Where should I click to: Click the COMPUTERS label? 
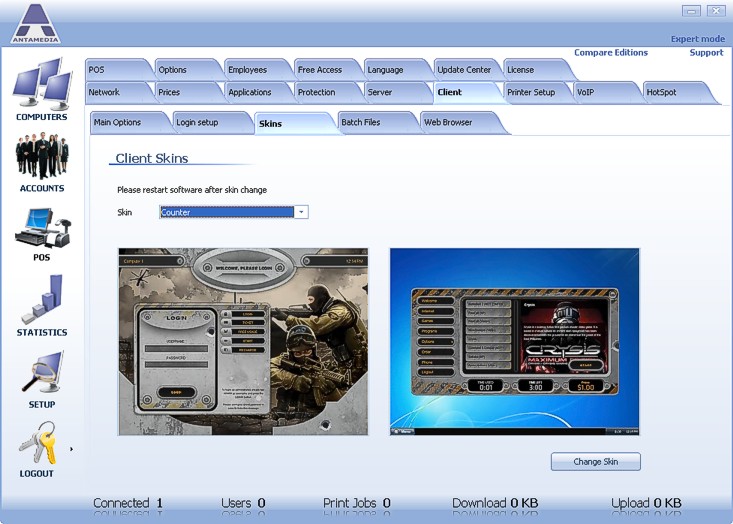42,117
